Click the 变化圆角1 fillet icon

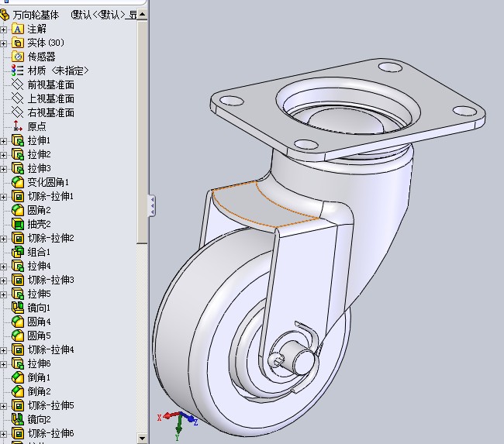[18, 182]
